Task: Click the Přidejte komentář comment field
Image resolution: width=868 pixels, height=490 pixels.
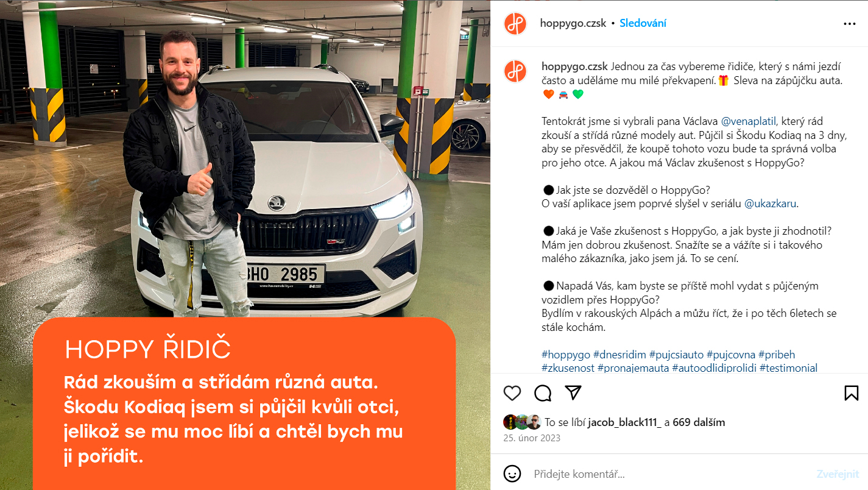Action: click(670, 474)
